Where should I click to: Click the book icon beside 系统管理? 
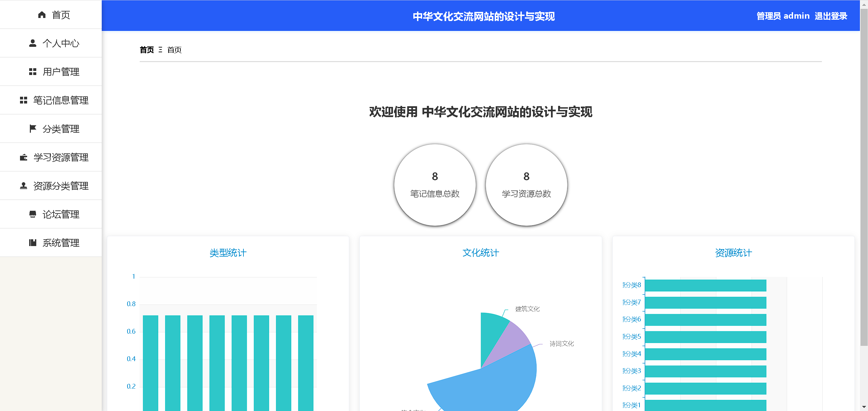point(33,243)
